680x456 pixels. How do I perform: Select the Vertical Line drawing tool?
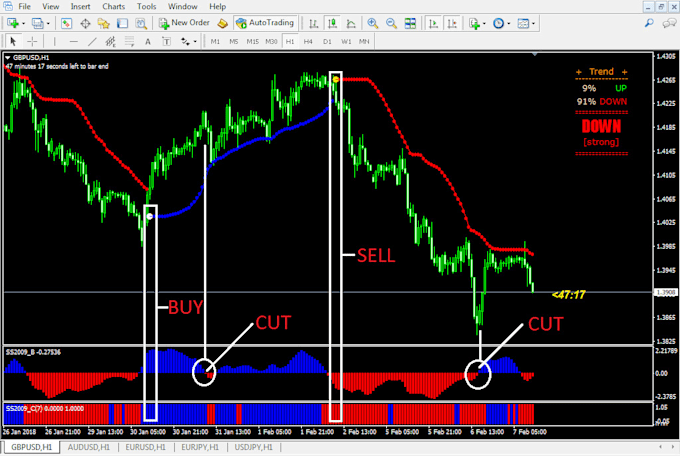click(54, 42)
